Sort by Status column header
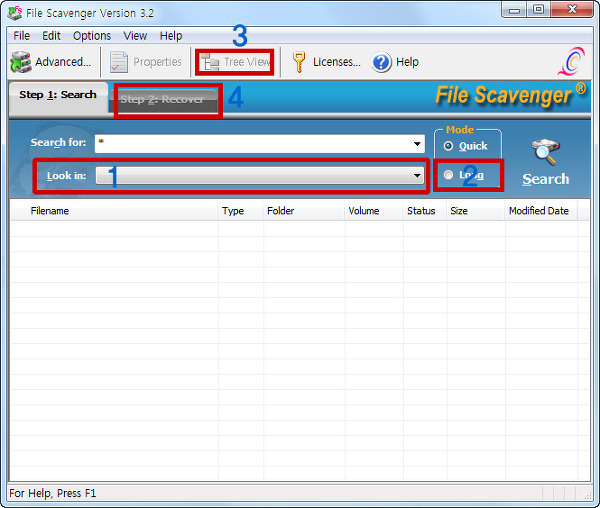 [425, 211]
